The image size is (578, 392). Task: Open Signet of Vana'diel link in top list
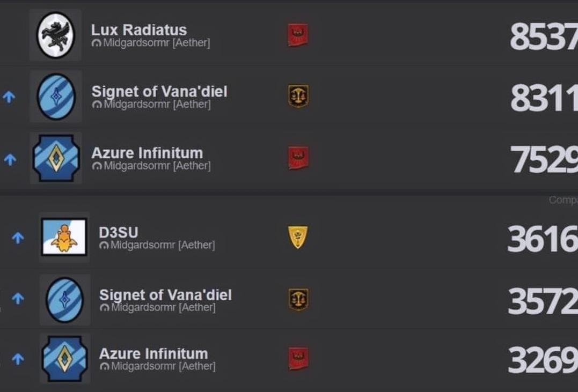point(159,91)
